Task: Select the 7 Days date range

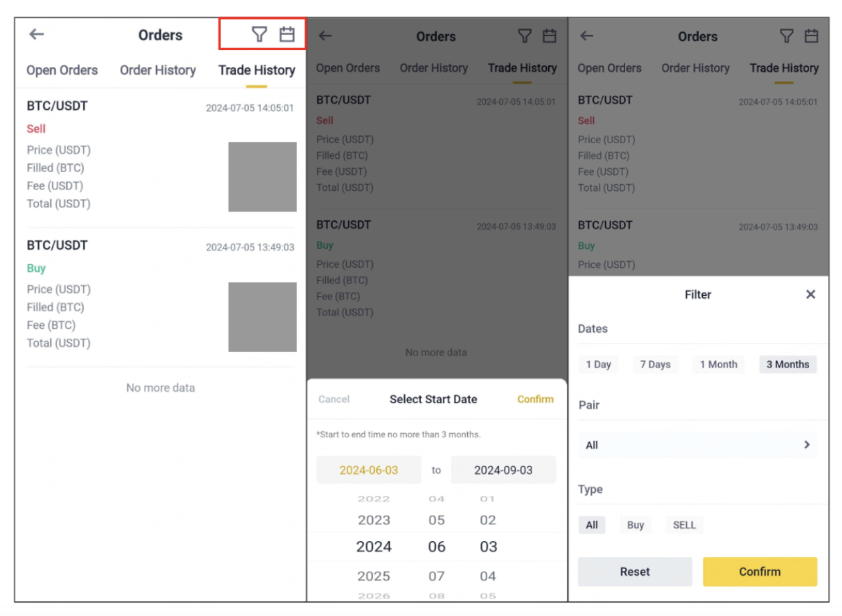Action: (x=655, y=364)
